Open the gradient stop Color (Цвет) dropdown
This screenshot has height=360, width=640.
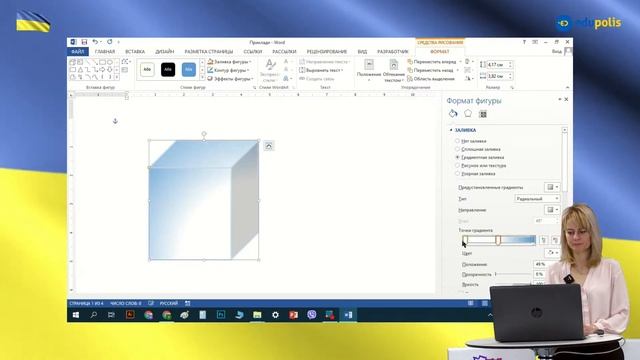click(x=552, y=253)
